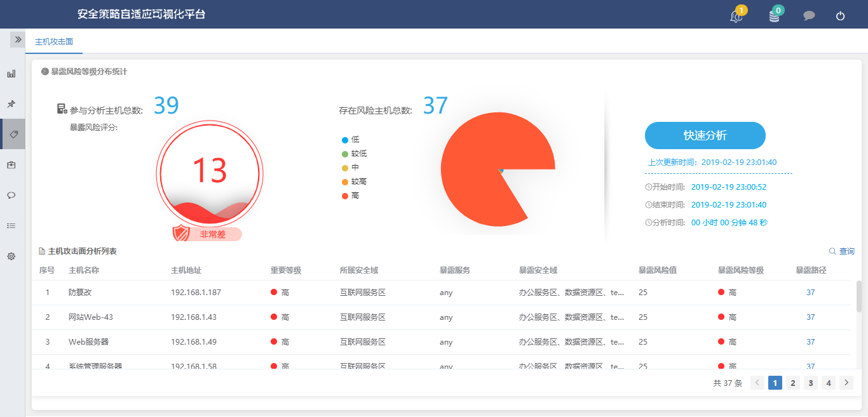Screen dimensions: 868x417
Task: Click the 主机地址 column header
Action: (x=186, y=270)
